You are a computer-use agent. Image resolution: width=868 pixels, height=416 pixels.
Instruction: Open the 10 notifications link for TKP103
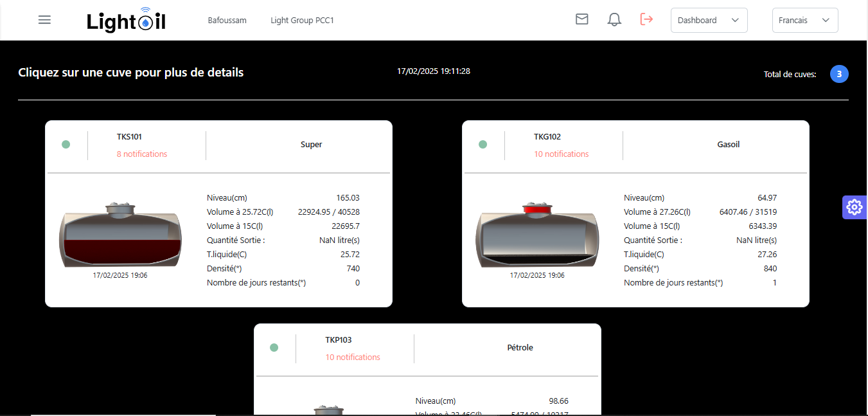click(353, 357)
